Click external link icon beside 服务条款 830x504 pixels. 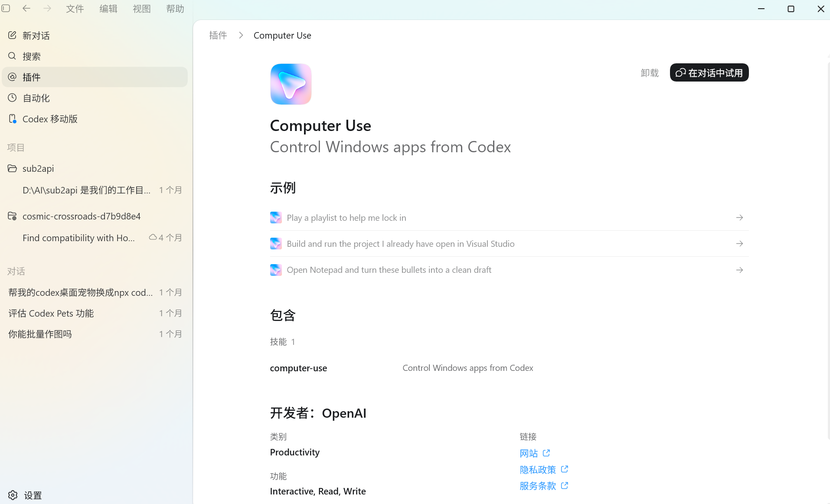point(564,485)
